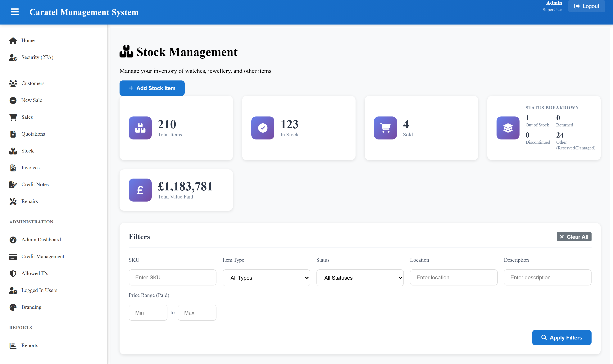Go to Admin Dashboard
613x364 pixels.
point(41,240)
